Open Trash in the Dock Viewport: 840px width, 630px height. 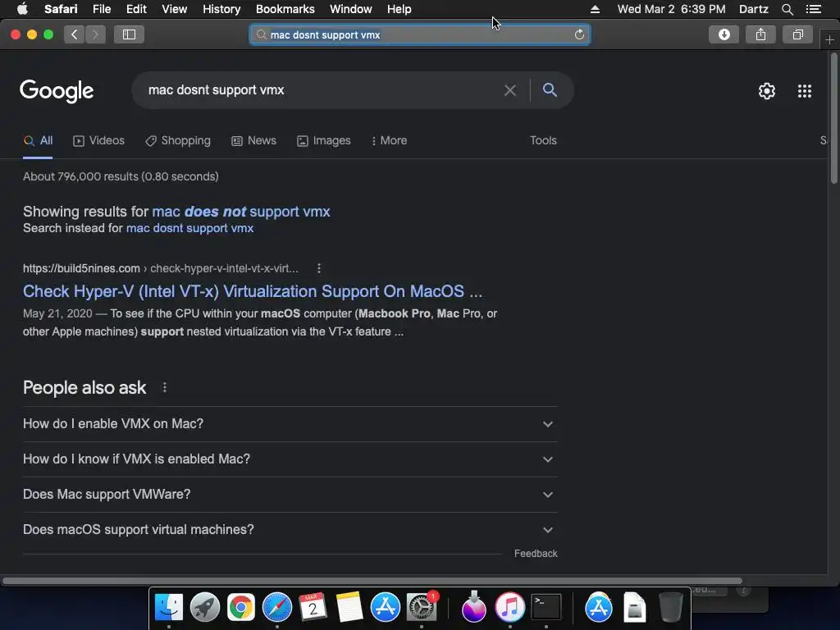click(x=670, y=608)
